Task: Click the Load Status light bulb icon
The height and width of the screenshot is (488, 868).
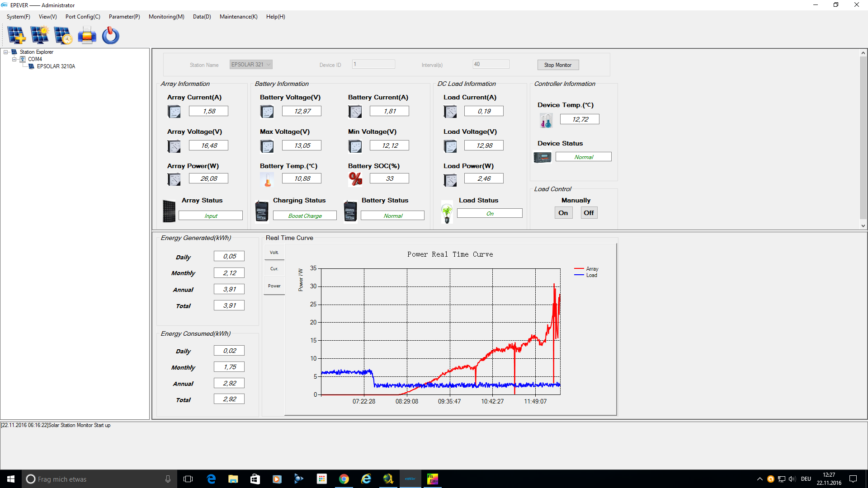Action: pyautogui.click(x=447, y=212)
